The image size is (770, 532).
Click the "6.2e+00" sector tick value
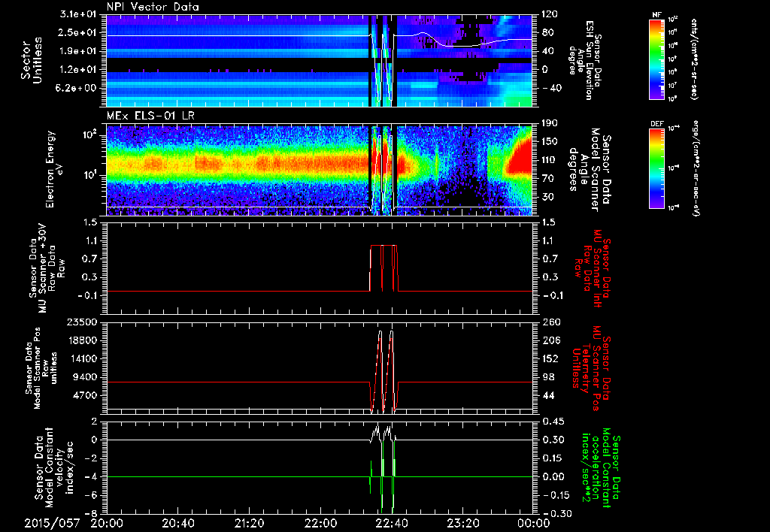[77, 89]
